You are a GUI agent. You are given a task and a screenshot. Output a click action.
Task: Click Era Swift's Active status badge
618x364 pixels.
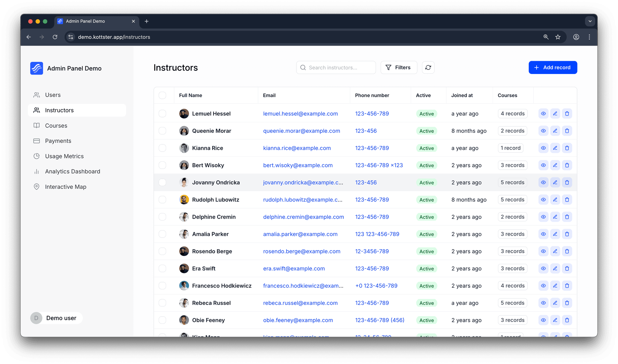click(426, 268)
